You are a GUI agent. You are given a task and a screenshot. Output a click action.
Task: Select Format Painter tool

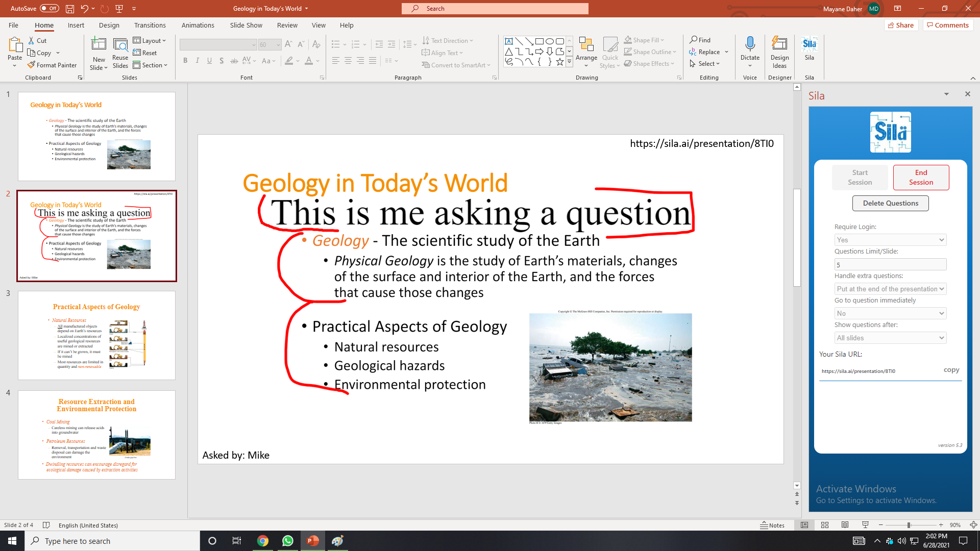tap(52, 65)
